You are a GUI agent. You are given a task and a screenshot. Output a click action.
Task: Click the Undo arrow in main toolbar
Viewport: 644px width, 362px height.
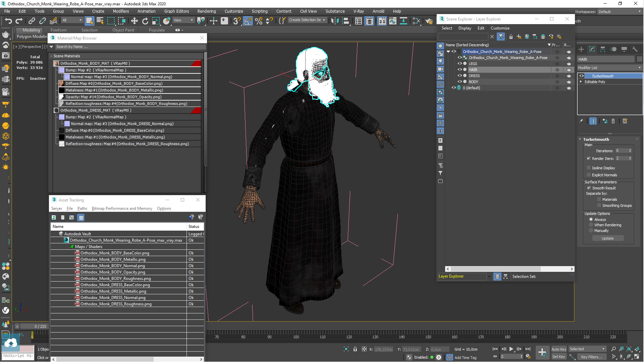coord(8,21)
